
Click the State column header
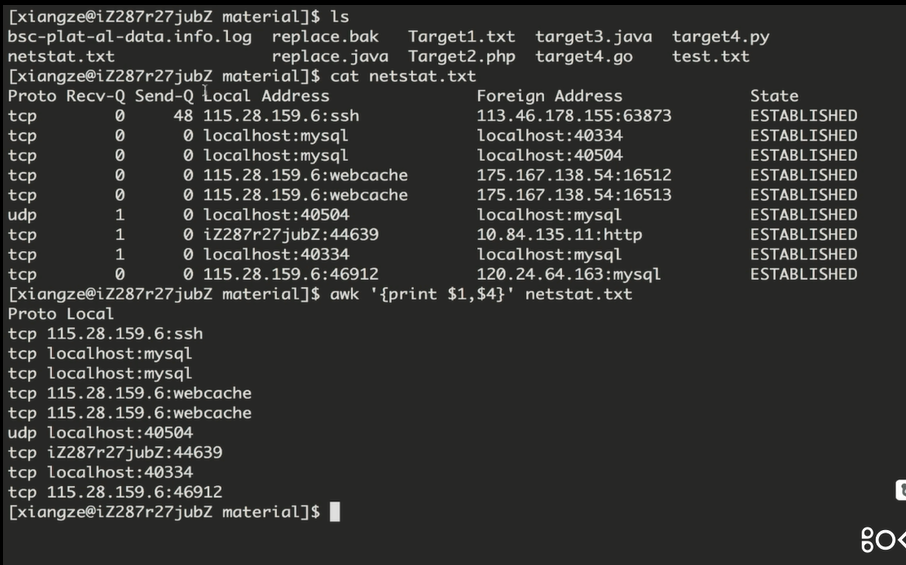tap(775, 96)
